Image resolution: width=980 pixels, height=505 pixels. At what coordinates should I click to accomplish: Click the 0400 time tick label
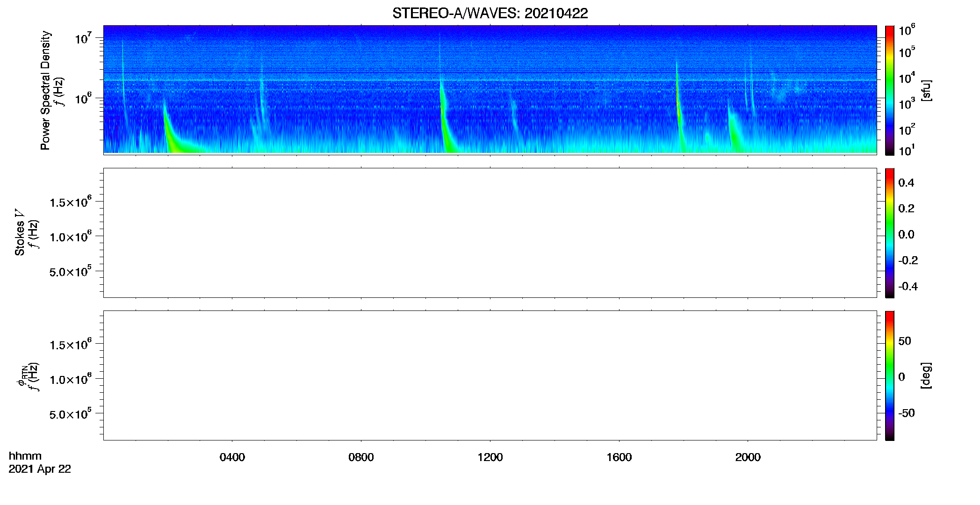232,457
